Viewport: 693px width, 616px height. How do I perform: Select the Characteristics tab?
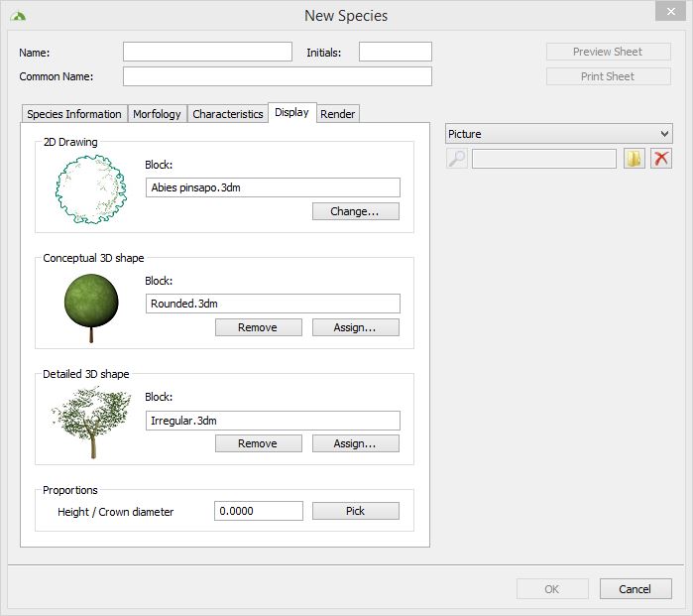pos(228,114)
